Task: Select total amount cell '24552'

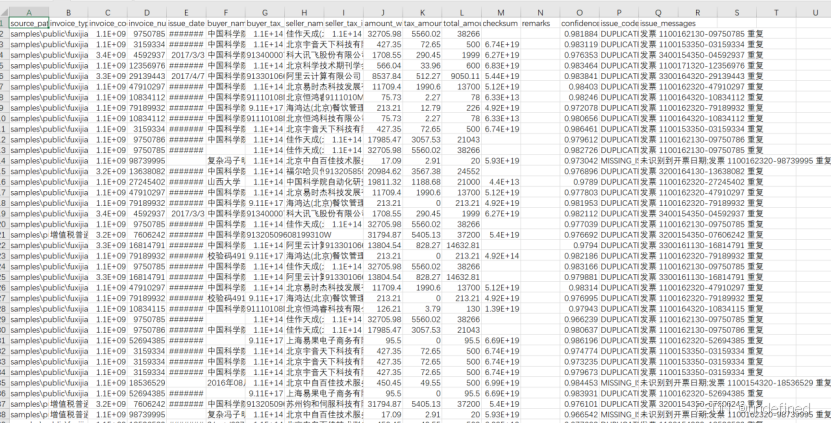Action: (462, 171)
